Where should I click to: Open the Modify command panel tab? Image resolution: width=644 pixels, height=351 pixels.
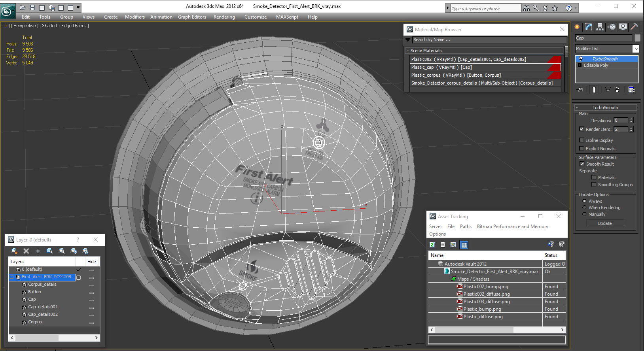coord(589,27)
